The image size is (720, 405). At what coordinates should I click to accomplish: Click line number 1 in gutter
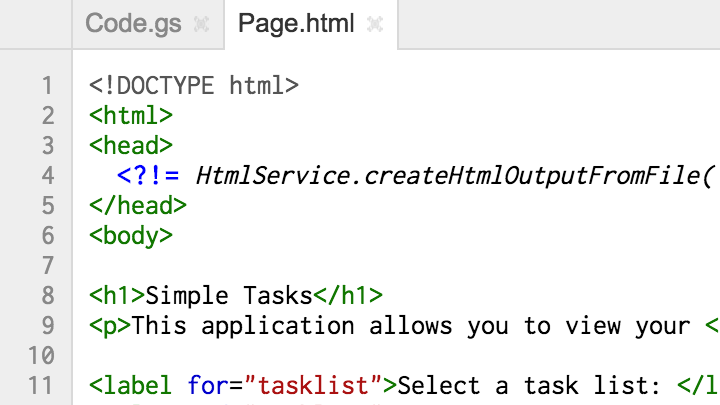48,86
